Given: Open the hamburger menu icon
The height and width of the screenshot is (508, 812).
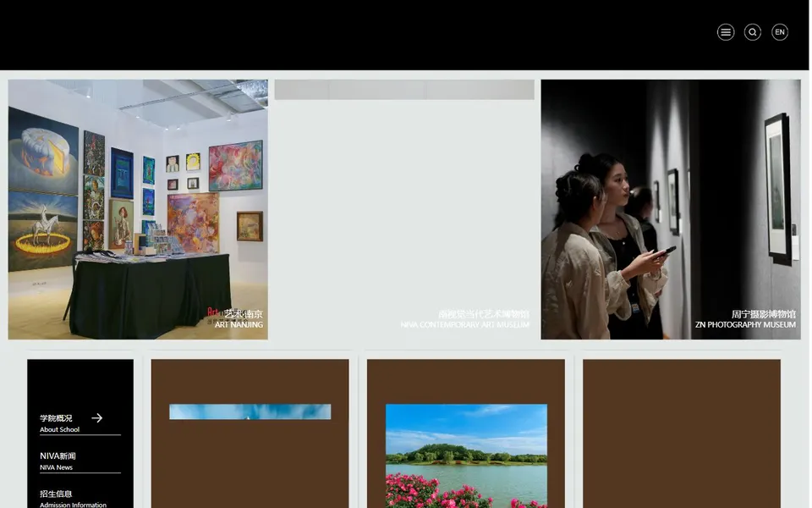Looking at the screenshot, I should click(726, 32).
